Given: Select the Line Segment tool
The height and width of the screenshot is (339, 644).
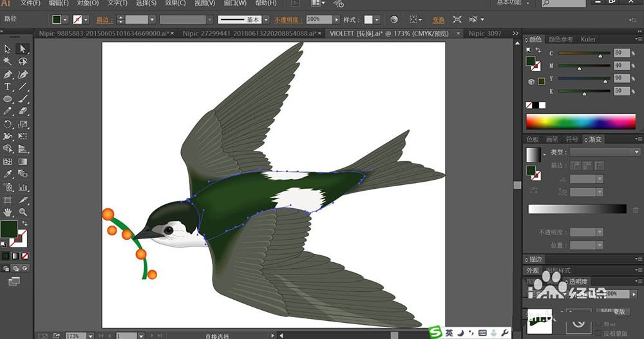Looking at the screenshot, I should click(x=23, y=87).
